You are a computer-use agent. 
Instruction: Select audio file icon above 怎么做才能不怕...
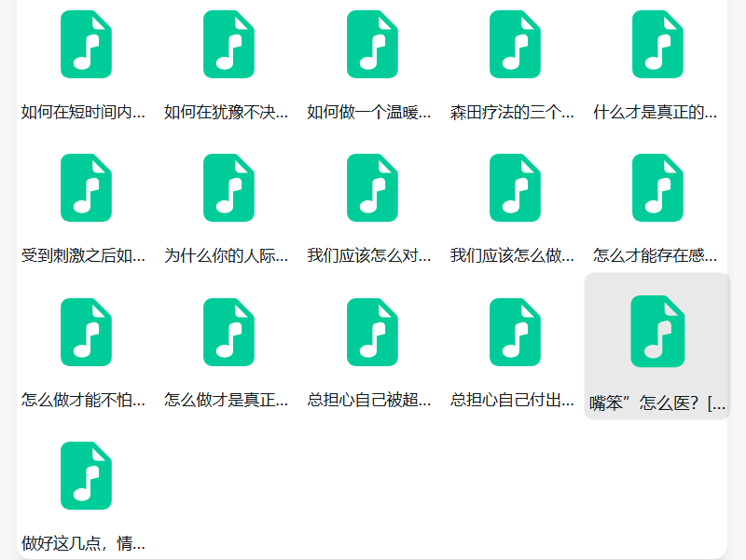[86, 333]
